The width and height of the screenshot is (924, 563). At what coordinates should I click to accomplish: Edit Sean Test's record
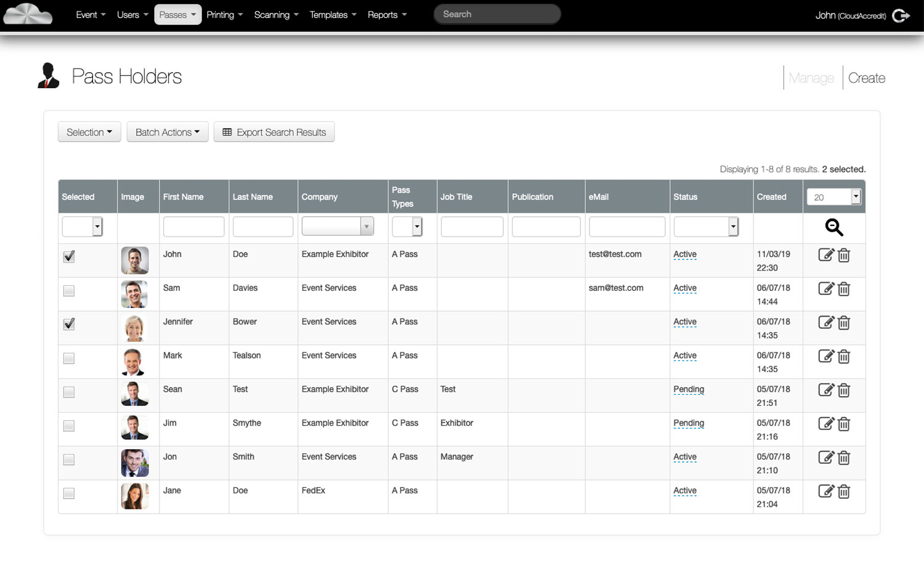click(826, 390)
